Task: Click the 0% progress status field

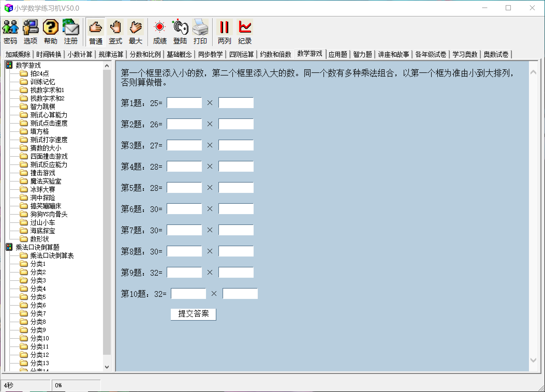Action: 76,385
